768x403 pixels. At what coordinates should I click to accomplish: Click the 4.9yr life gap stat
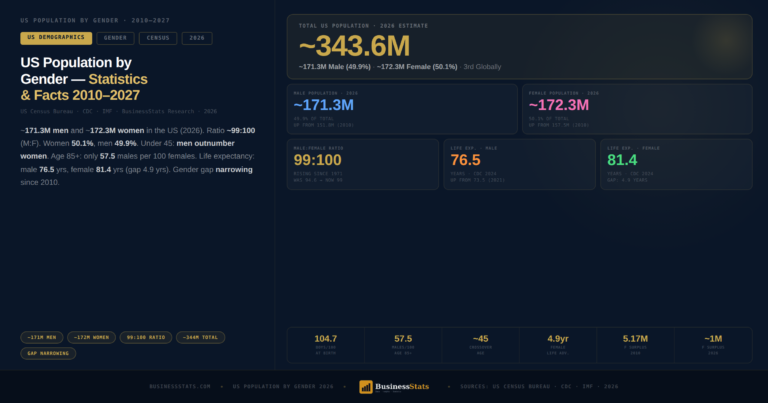558,345
